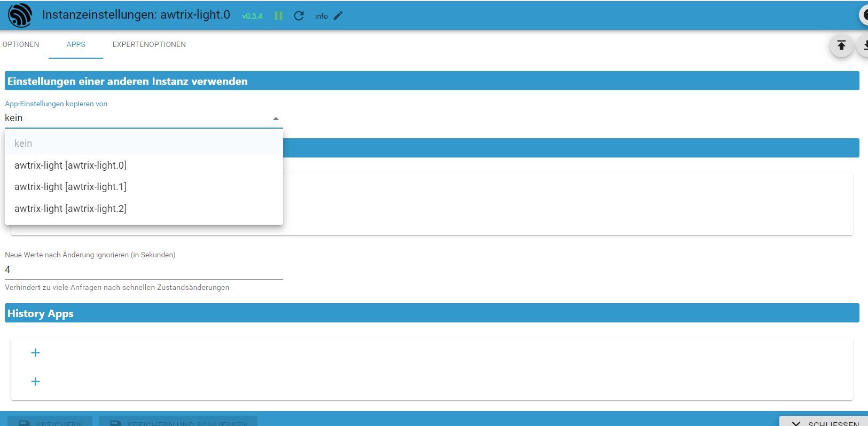Click the 'info' log level text
This screenshot has height=426, width=868.
pyautogui.click(x=321, y=16)
